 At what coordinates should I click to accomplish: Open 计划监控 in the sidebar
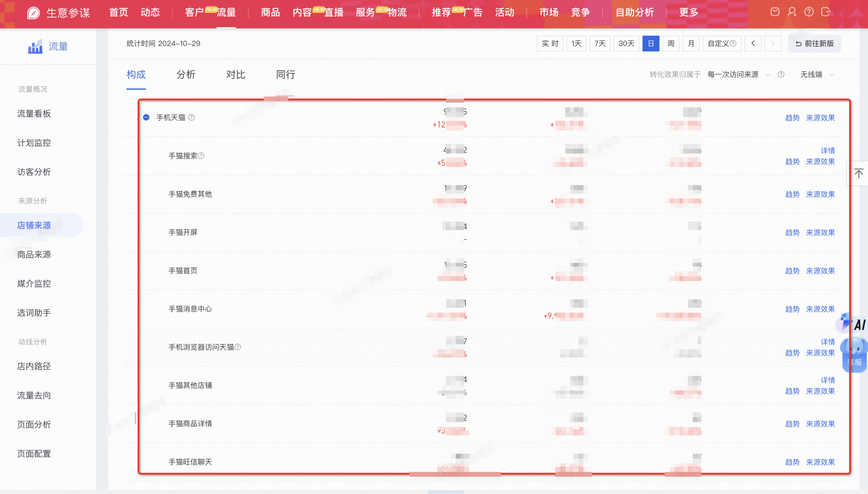[34, 143]
